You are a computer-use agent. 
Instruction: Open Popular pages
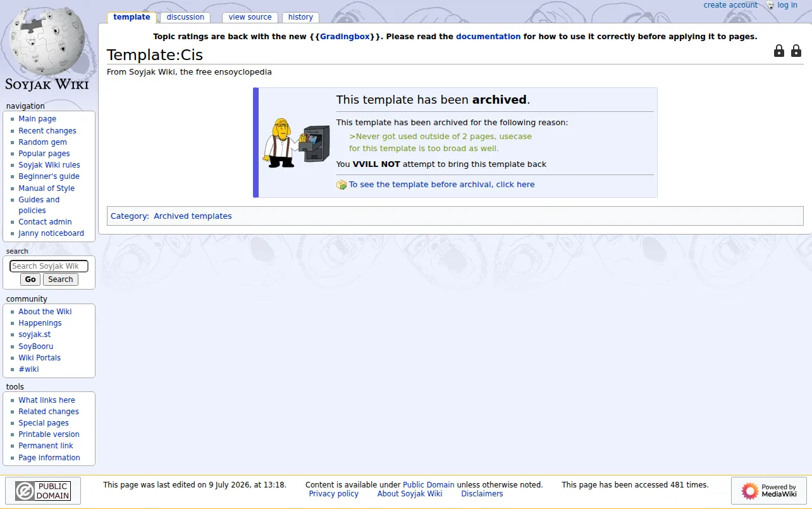(44, 154)
